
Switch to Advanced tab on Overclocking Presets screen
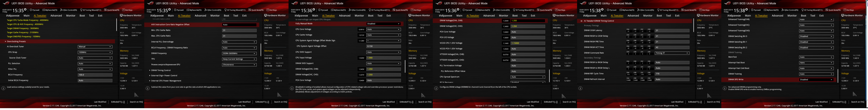pos(56,15)
